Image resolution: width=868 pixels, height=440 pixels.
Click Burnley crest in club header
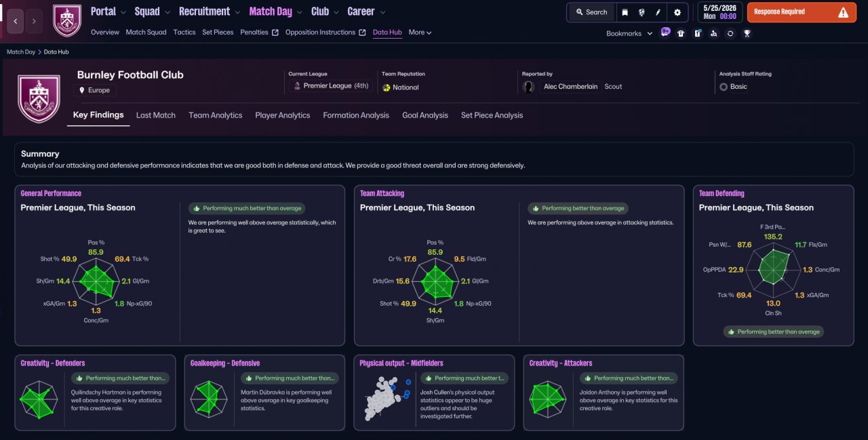point(39,98)
